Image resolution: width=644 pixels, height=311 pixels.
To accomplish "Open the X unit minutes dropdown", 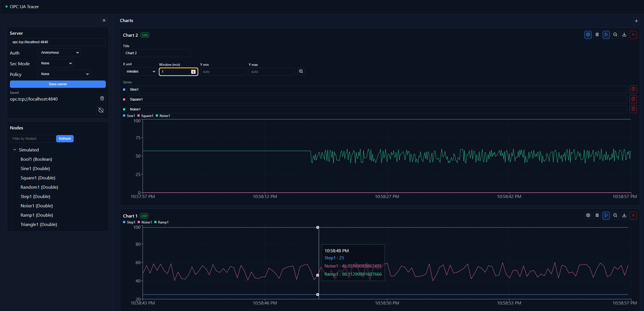I will 140,71.
